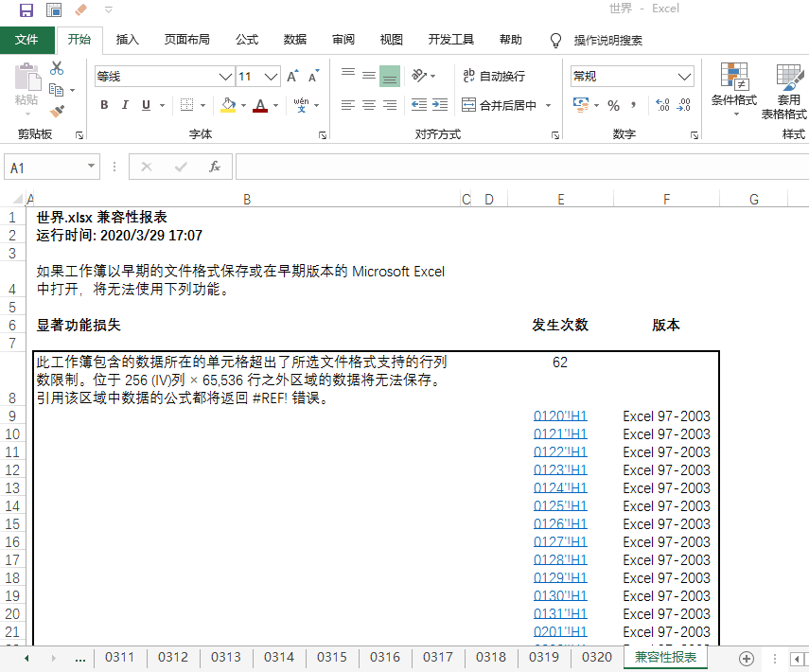
Task: Open the 公式 (Formulas) ribbon tab
Action: [247, 40]
